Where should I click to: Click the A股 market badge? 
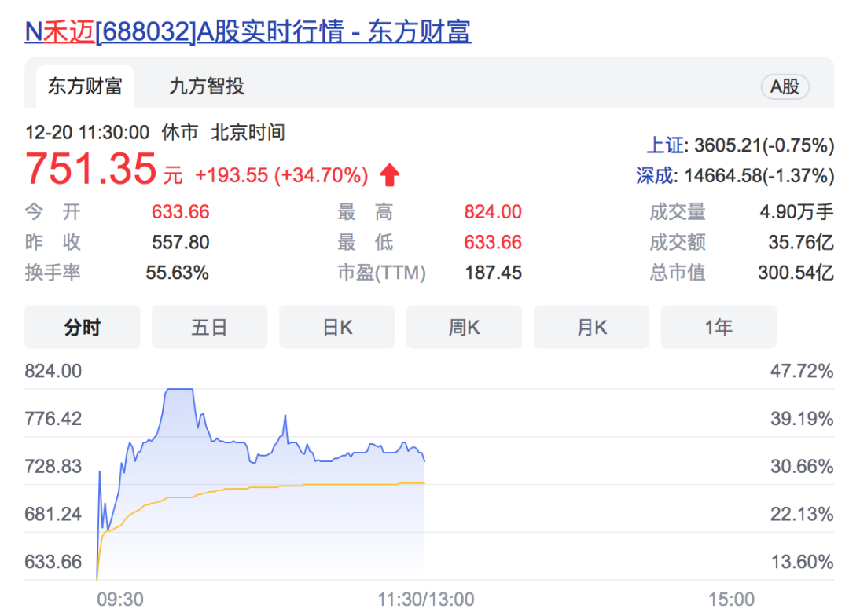pos(785,87)
